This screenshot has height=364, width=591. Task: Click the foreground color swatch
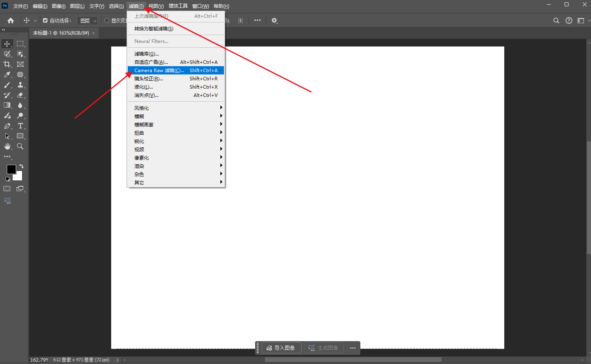point(11,169)
